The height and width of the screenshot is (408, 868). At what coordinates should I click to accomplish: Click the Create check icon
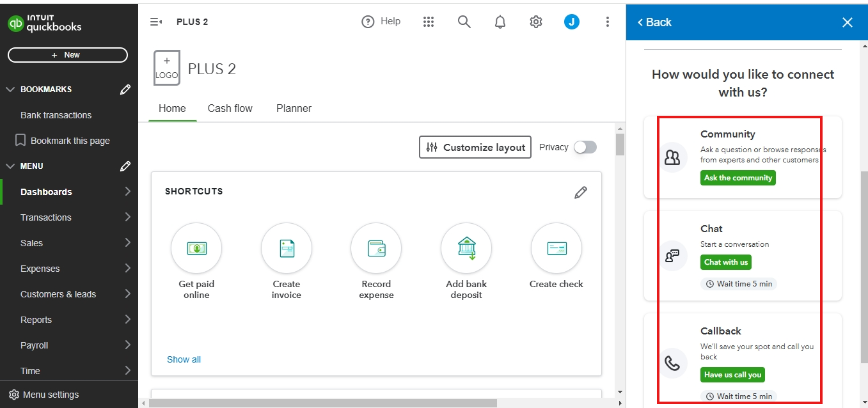pos(556,248)
